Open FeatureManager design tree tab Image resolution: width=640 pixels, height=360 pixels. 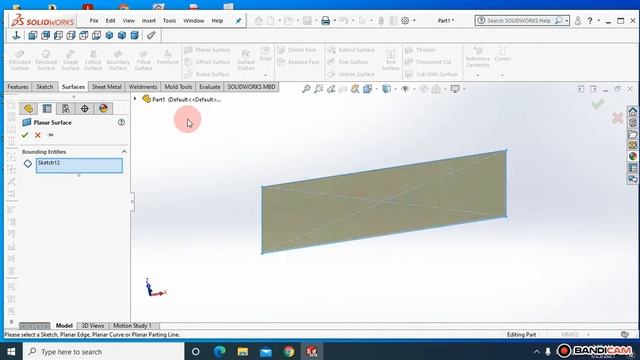coord(28,109)
